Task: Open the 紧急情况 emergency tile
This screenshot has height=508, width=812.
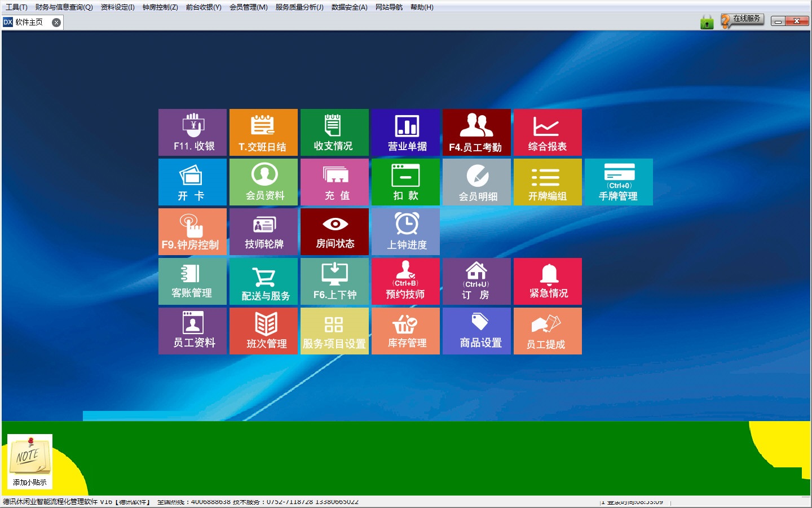Action: point(548,281)
